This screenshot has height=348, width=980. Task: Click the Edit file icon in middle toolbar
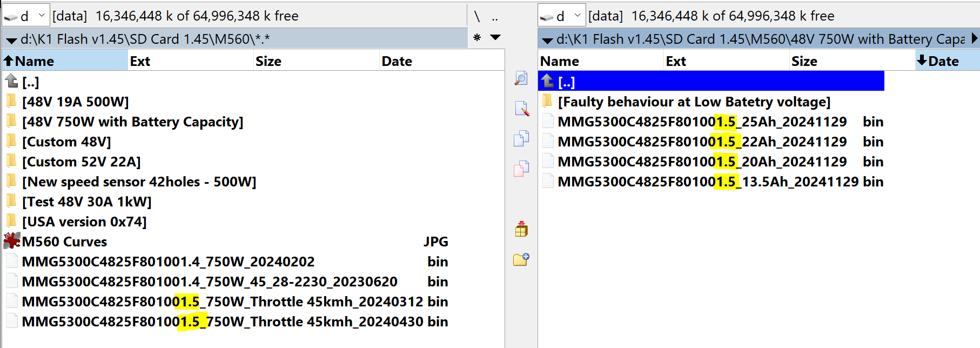pos(521,109)
